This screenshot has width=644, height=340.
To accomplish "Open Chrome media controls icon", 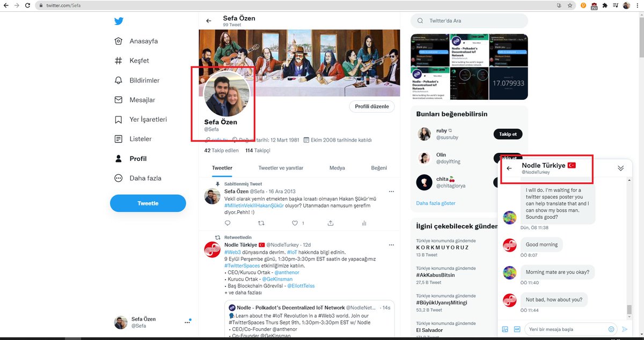I will click(616, 5).
